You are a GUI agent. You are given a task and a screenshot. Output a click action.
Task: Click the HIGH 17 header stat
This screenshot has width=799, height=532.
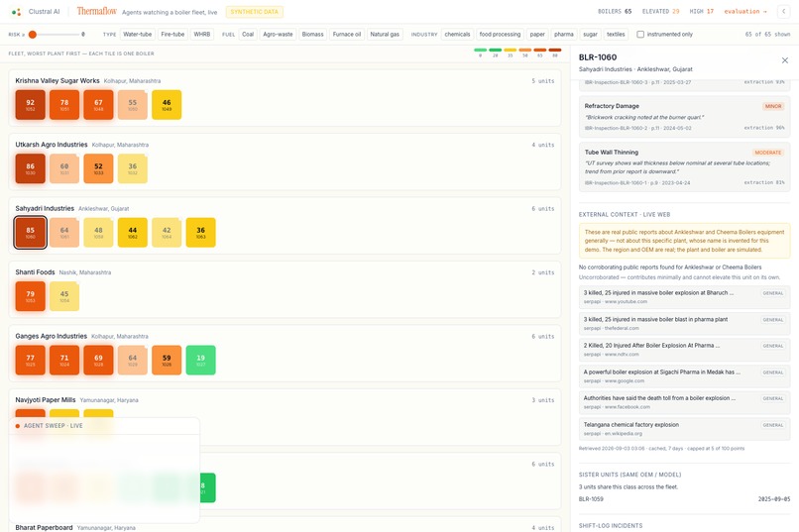pos(701,11)
